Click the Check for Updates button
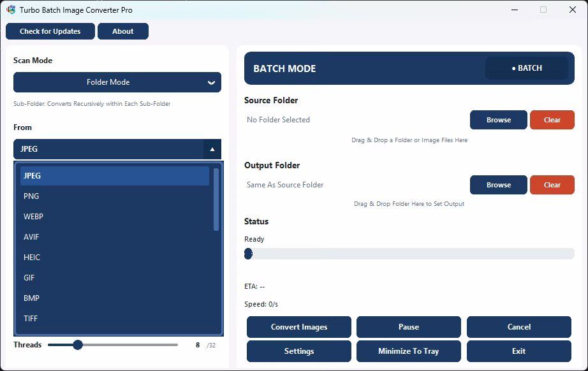The width and height of the screenshot is (588, 371). pos(50,31)
